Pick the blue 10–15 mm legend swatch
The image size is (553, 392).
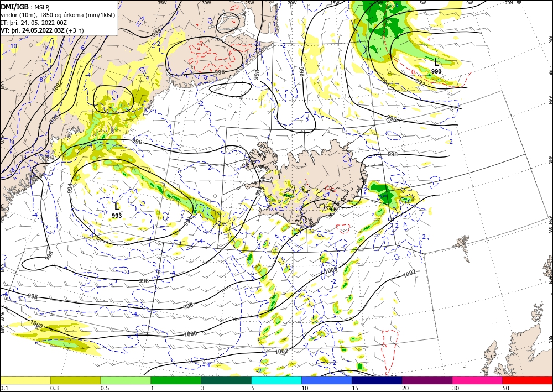click(x=327, y=380)
